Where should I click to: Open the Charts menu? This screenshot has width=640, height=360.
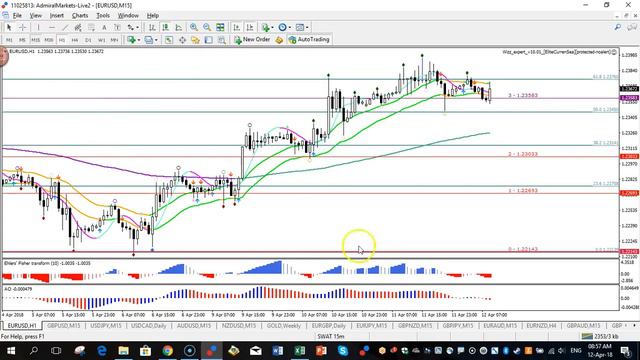(80, 16)
